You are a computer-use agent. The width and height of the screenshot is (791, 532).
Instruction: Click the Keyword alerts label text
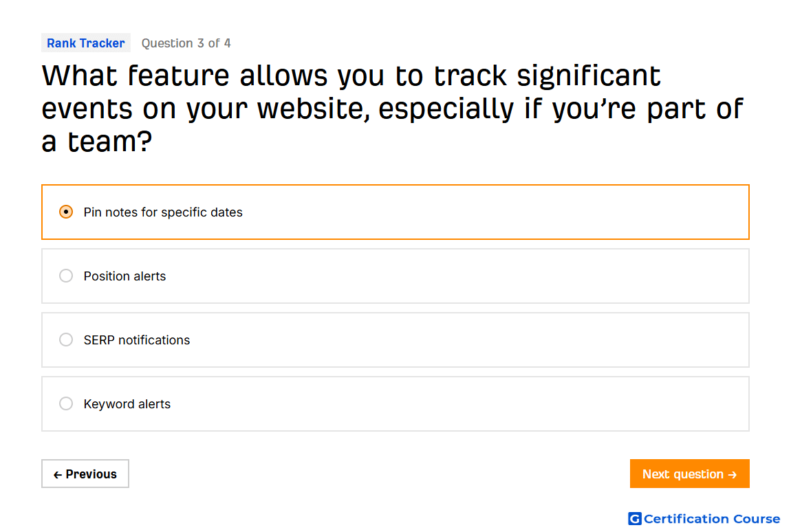click(127, 404)
